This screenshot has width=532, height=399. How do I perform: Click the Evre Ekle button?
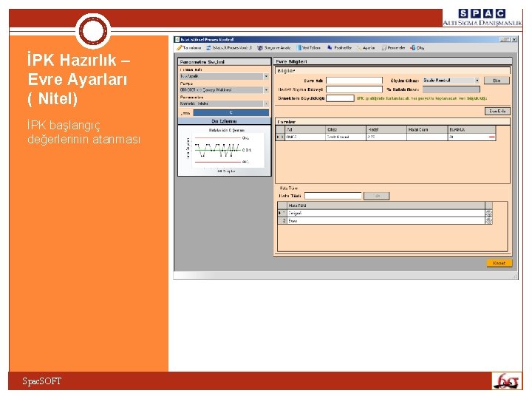(x=497, y=111)
